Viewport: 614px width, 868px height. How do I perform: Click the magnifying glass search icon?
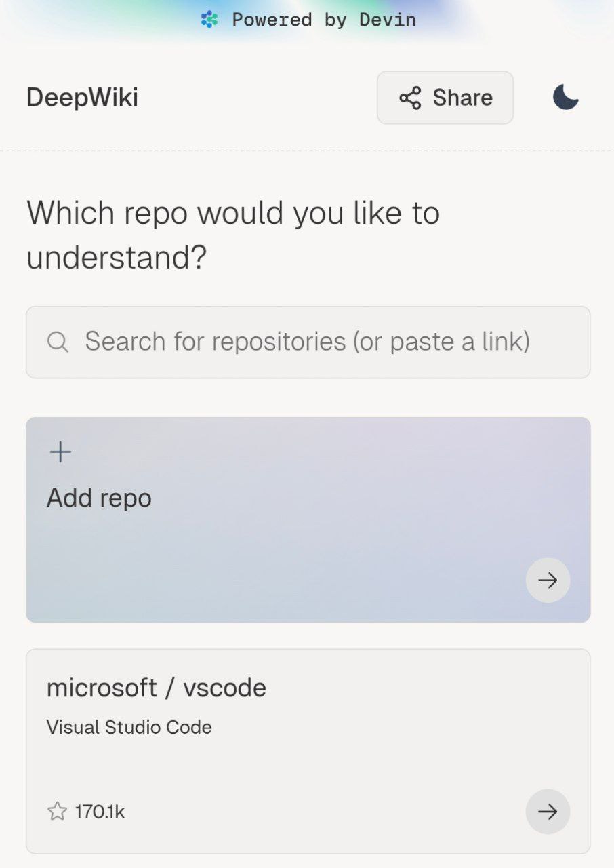click(58, 342)
